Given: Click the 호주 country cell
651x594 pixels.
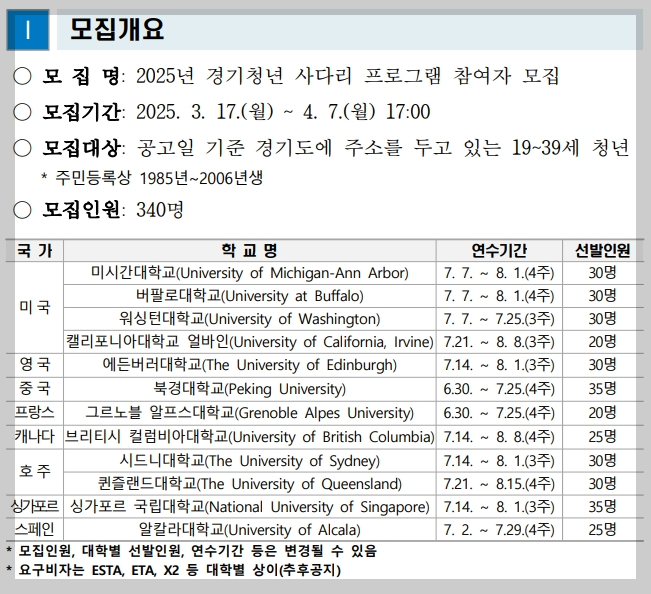Looking at the screenshot, I should [x=34, y=472].
